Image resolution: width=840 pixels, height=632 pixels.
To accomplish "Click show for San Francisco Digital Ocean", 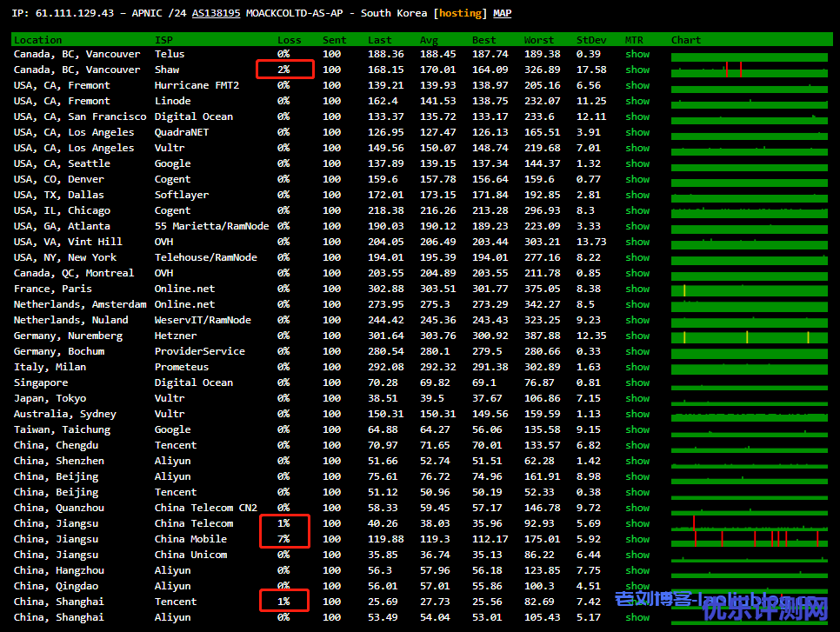I will 637,116.
